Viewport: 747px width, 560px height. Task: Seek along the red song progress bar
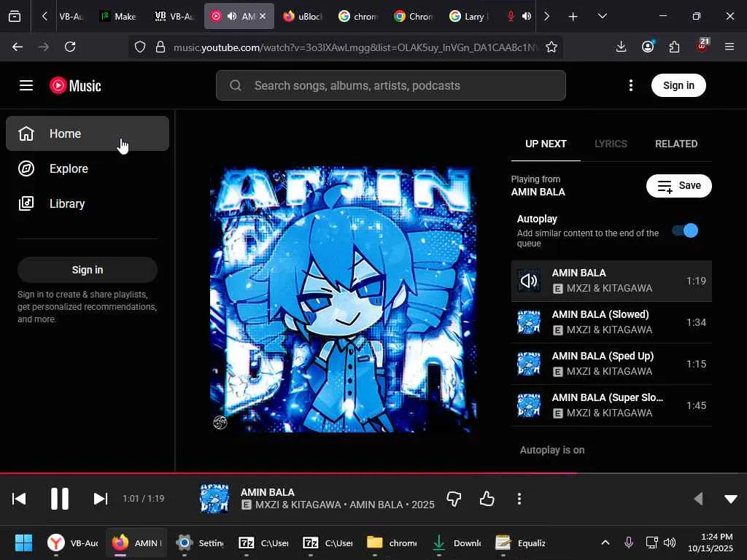pyautogui.click(x=373, y=473)
